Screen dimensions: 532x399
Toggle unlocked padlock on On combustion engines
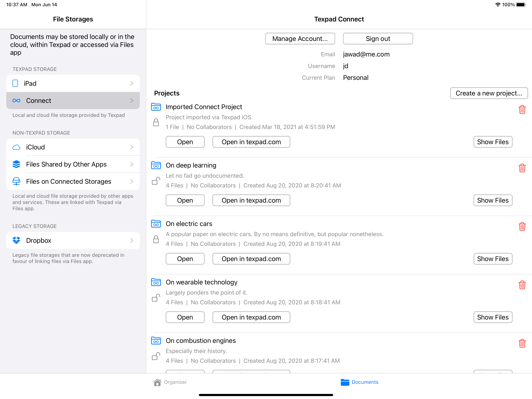156,356
